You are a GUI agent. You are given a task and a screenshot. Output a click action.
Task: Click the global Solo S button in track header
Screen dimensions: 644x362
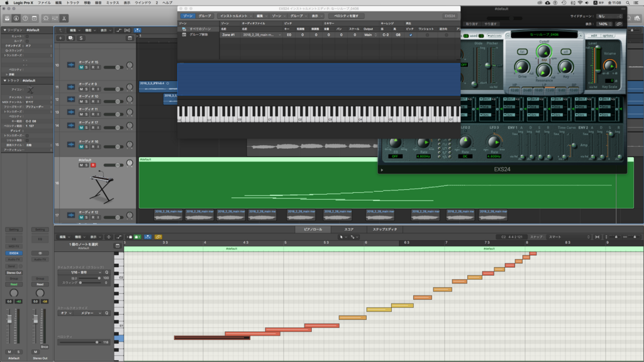tap(81, 38)
